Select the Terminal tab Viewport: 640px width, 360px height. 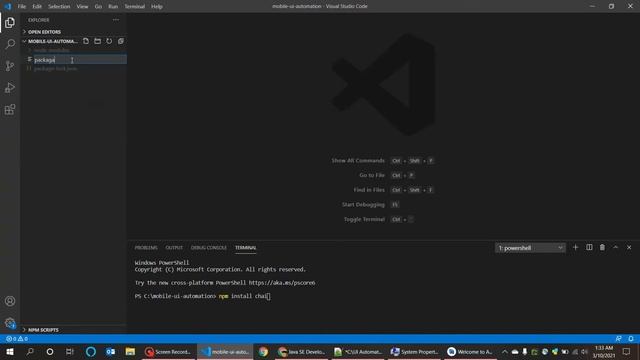tap(245, 248)
